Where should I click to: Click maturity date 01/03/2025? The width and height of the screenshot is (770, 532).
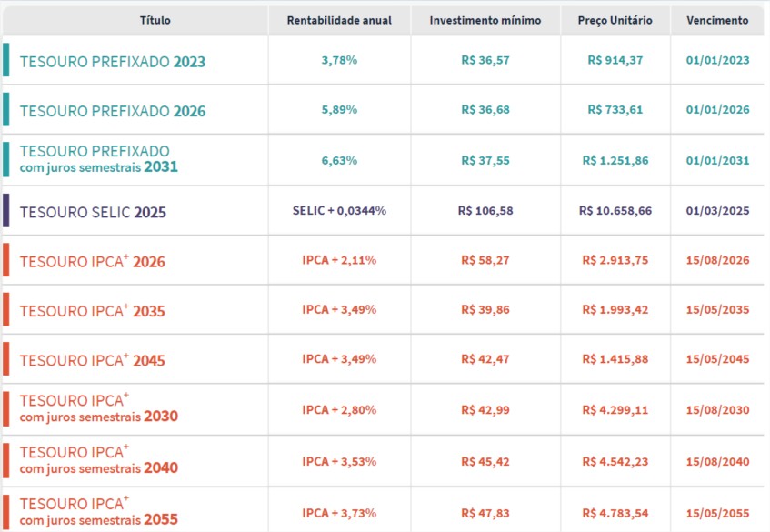pos(717,210)
